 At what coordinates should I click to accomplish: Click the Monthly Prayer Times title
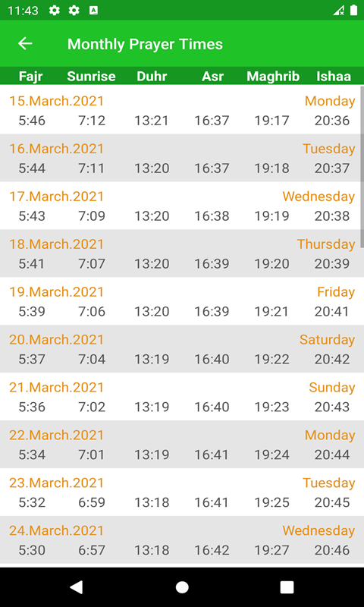point(145,44)
